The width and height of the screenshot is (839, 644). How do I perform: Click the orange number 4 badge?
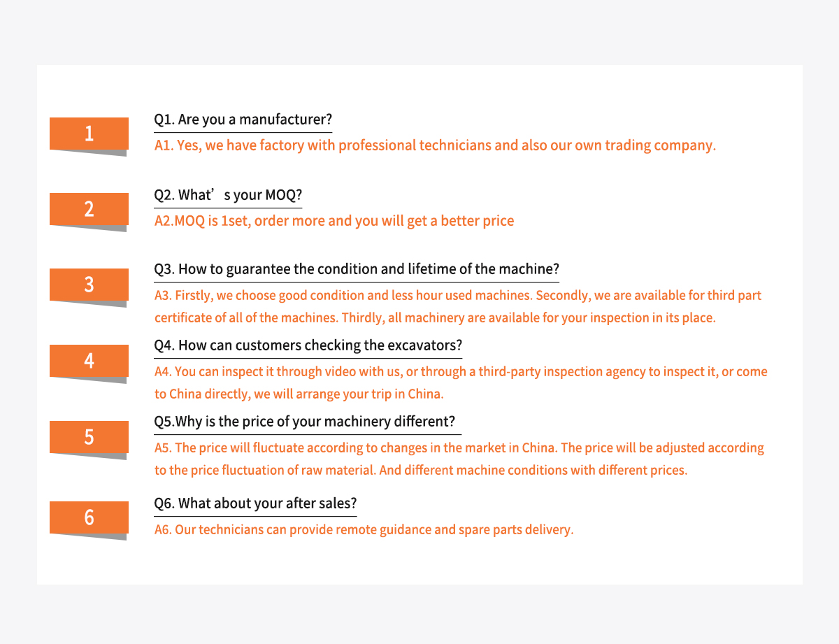[89, 361]
